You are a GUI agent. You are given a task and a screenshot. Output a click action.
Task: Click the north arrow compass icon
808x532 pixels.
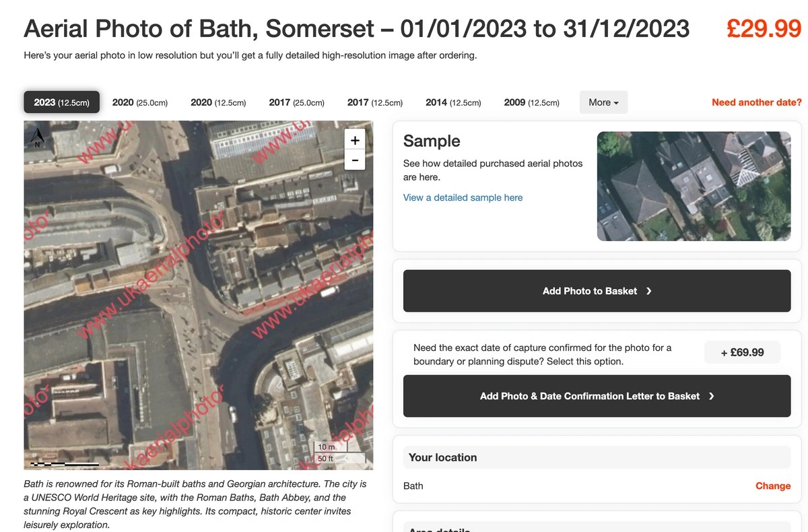pyautogui.click(x=38, y=137)
